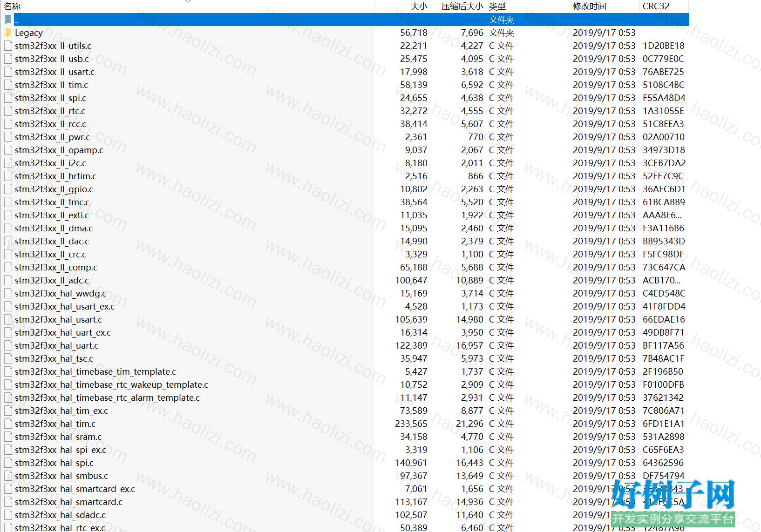
Task: Click CRC32 value 64362596
Action: [x=663, y=463]
